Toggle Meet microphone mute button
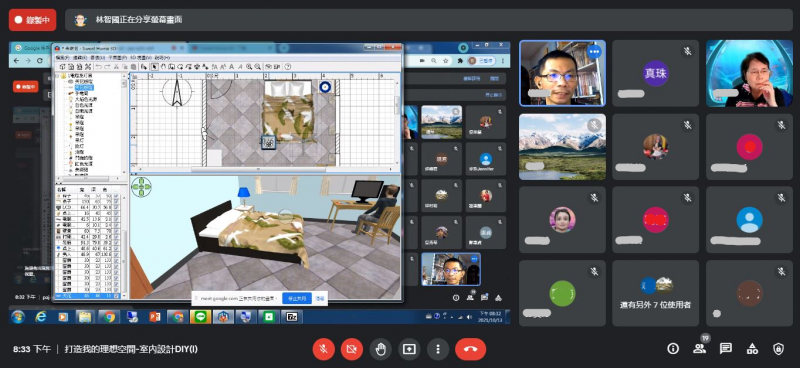 (323, 349)
